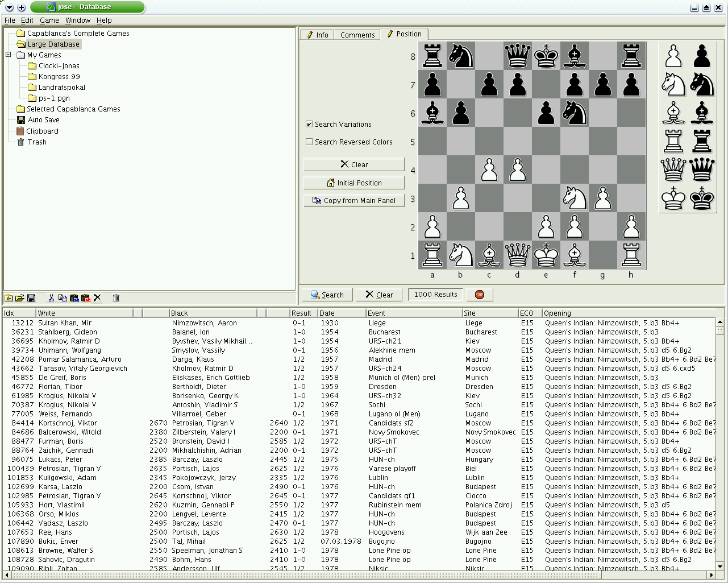Click Clear button above Initial Position
This screenshot has height=583, width=728.
pos(354,164)
